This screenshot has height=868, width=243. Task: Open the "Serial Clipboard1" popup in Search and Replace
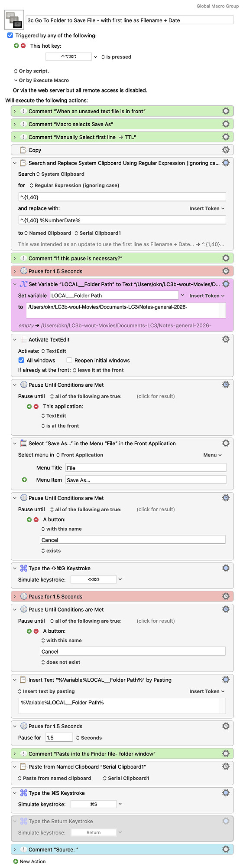point(98,233)
